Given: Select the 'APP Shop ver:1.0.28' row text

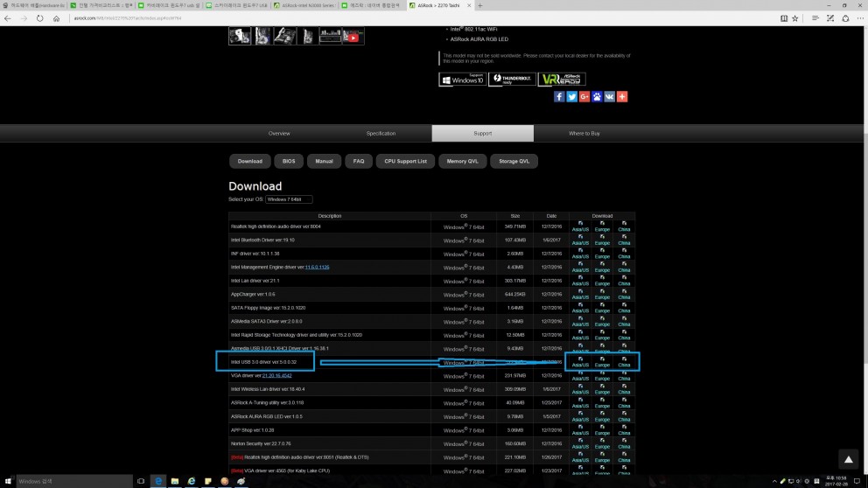Looking at the screenshot, I should tap(252, 430).
